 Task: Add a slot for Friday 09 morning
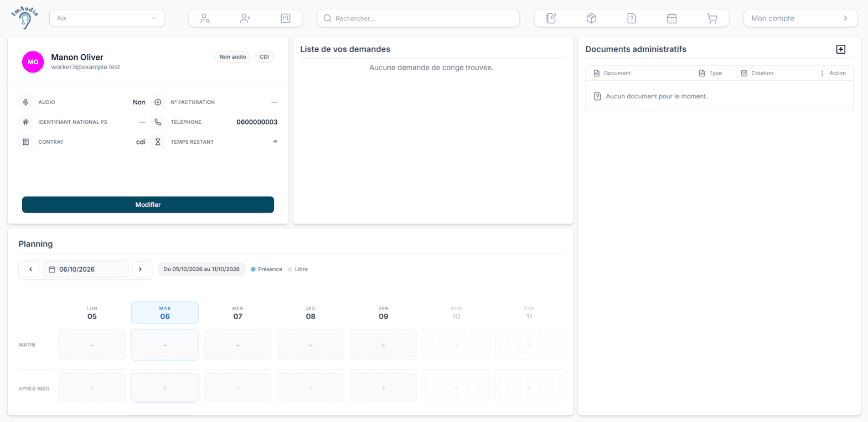(384, 345)
